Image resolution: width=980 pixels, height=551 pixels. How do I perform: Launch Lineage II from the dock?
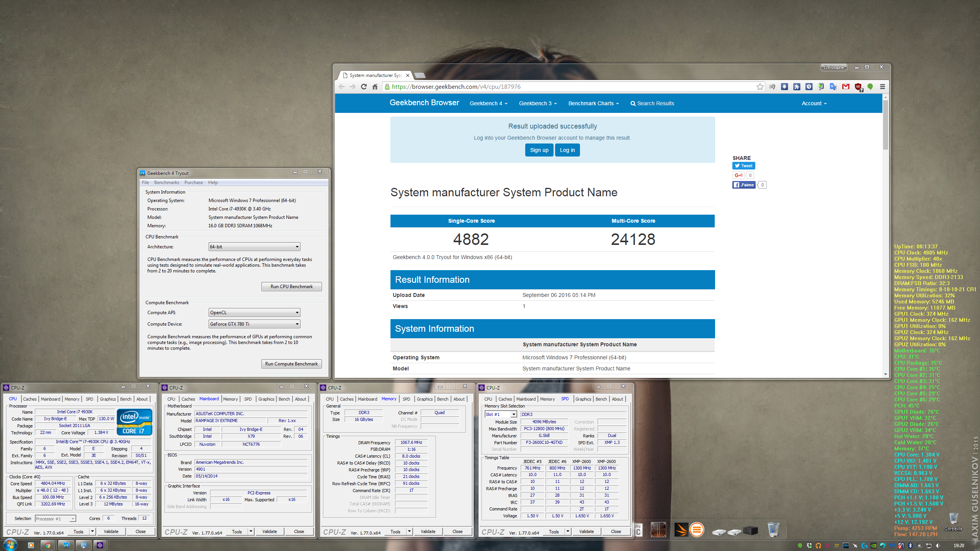658,530
